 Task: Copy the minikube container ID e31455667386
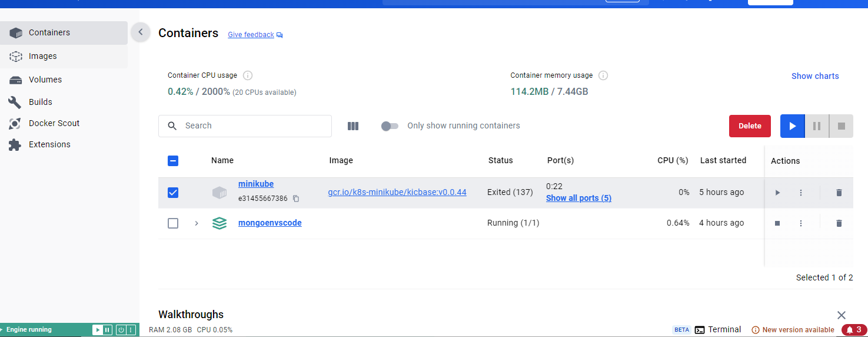pos(296,199)
